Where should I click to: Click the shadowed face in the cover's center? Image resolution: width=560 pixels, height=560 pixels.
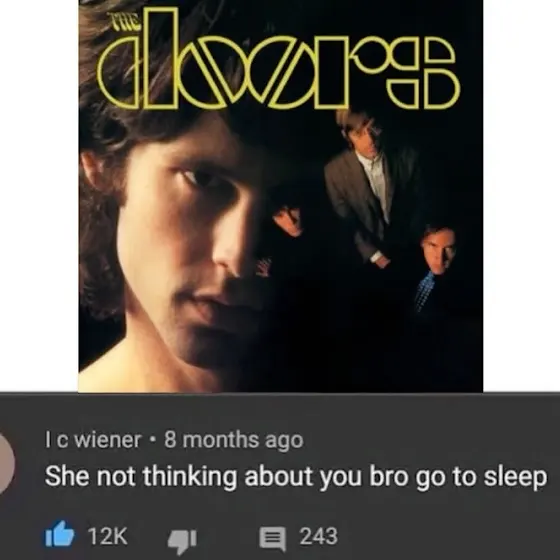(x=288, y=221)
